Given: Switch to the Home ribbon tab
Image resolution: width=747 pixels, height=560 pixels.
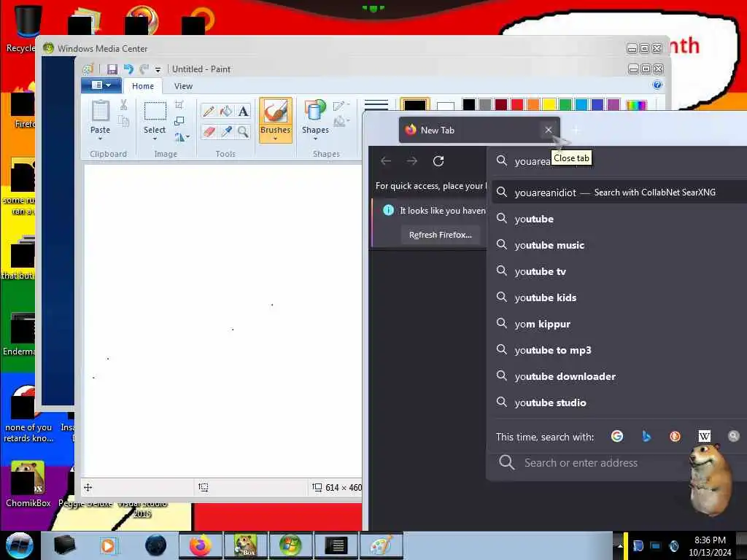Looking at the screenshot, I should [x=143, y=86].
